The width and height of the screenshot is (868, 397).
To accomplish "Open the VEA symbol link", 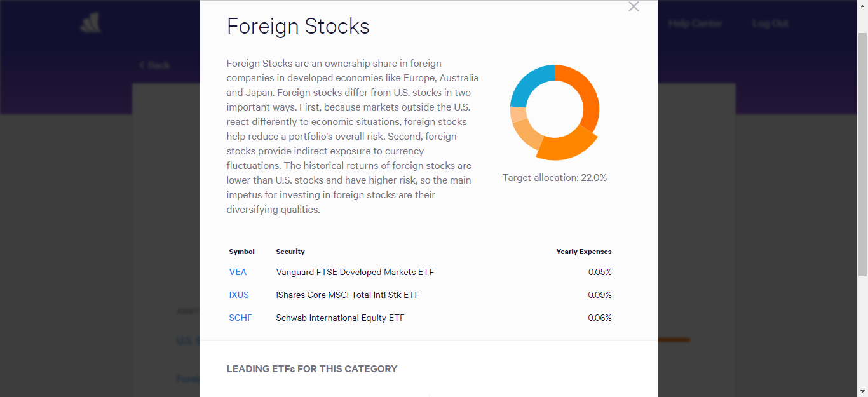I will click(x=238, y=272).
